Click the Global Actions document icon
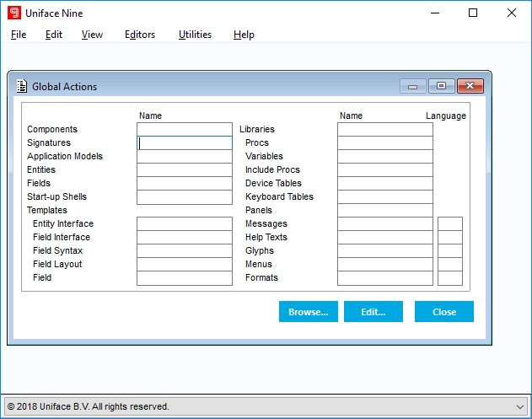 (x=22, y=86)
